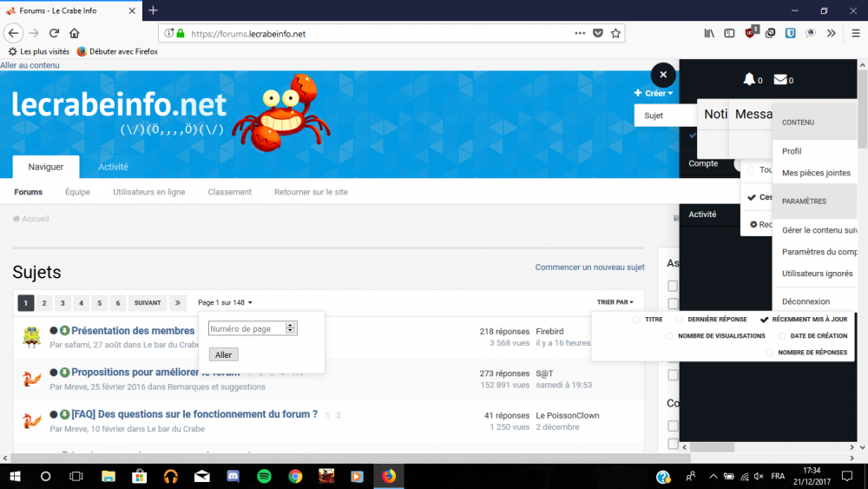Tick the topmost checkbox under the 'Co' heading

tap(673, 426)
